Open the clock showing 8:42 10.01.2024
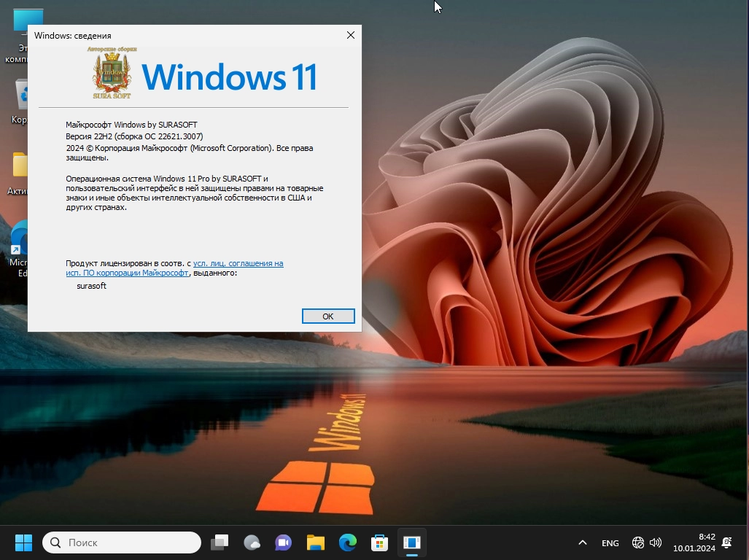Image resolution: width=749 pixels, height=560 pixels. [x=694, y=542]
